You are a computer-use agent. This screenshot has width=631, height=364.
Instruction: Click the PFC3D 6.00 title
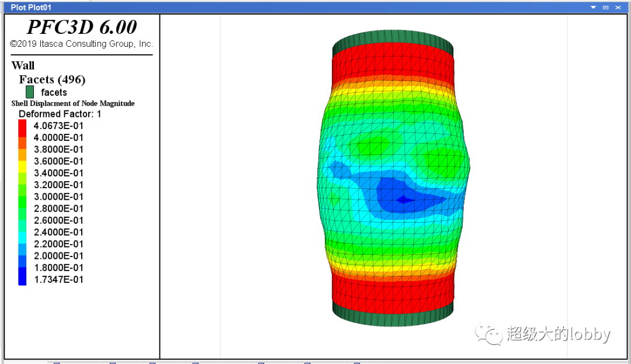(82, 27)
